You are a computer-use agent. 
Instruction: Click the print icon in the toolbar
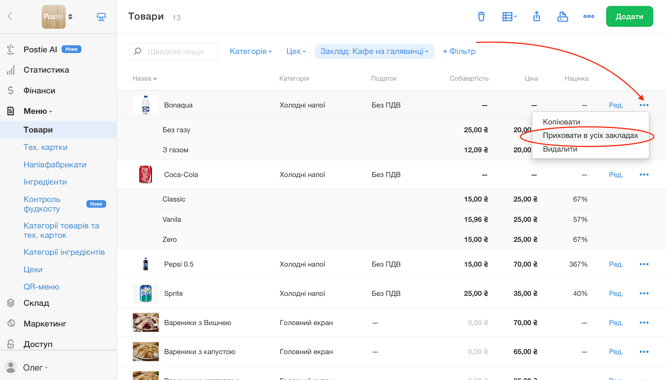tap(563, 17)
